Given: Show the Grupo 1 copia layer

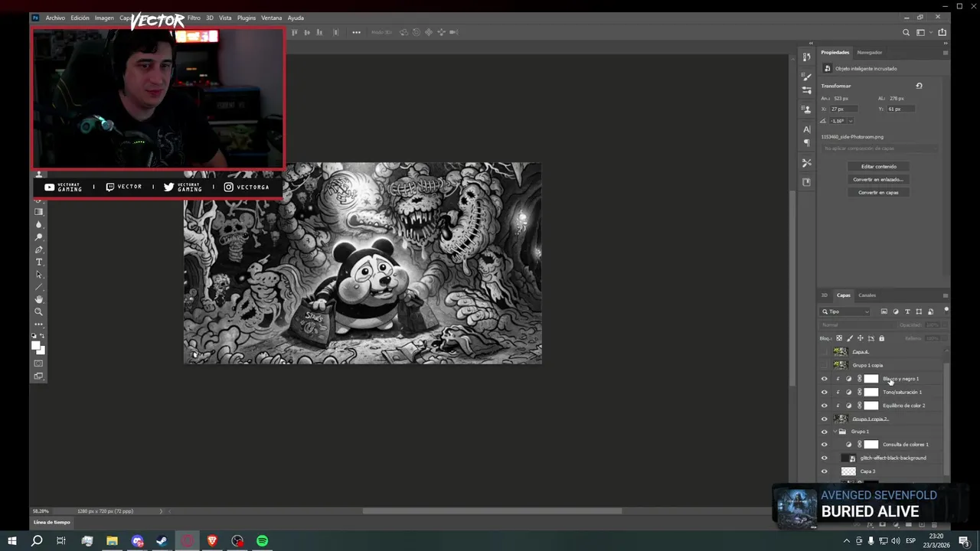Looking at the screenshot, I should [825, 365].
